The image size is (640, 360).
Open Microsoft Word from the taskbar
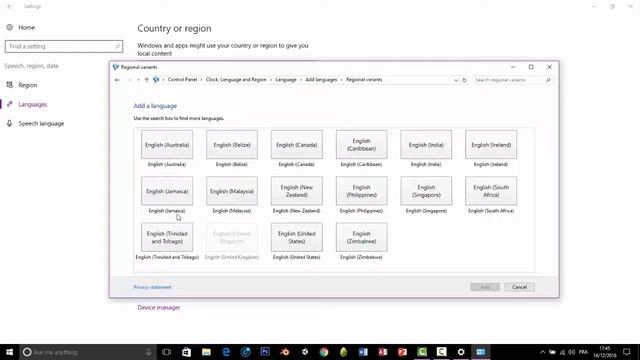363,352
